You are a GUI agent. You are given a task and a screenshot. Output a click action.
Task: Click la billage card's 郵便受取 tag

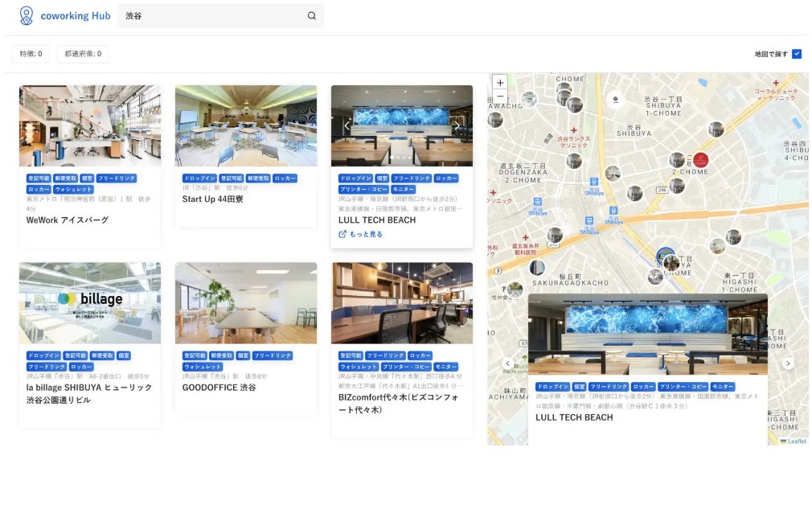[x=102, y=355]
